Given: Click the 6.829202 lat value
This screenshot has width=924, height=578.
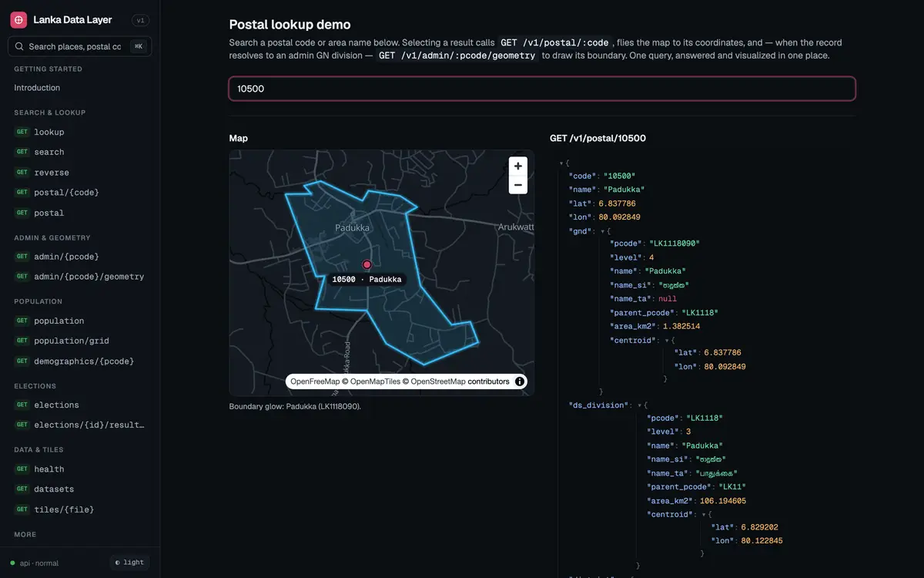Looking at the screenshot, I should pos(760,527).
